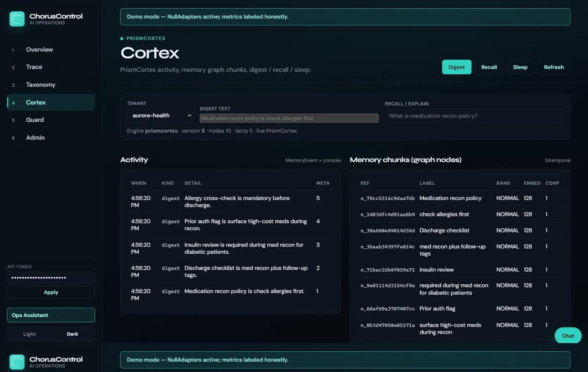Image resolution: width=588 pixels, height=372 pixels.
Task: Click the KIND column header in Activity
Action: (x=168, y=183)
